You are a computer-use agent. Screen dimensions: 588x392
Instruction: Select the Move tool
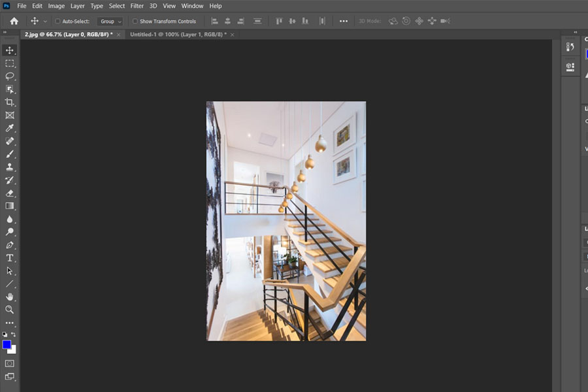(x=9, y=49)
